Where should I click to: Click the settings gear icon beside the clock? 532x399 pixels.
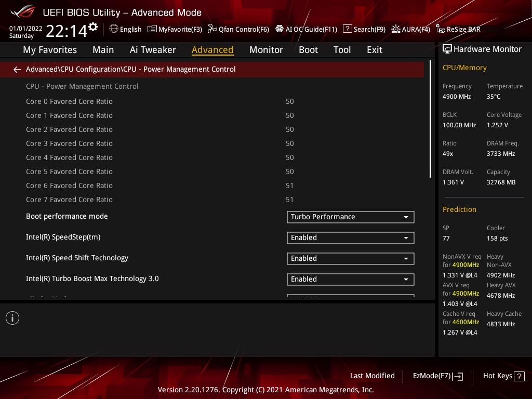pyautogui.click(x=93, y=27)
